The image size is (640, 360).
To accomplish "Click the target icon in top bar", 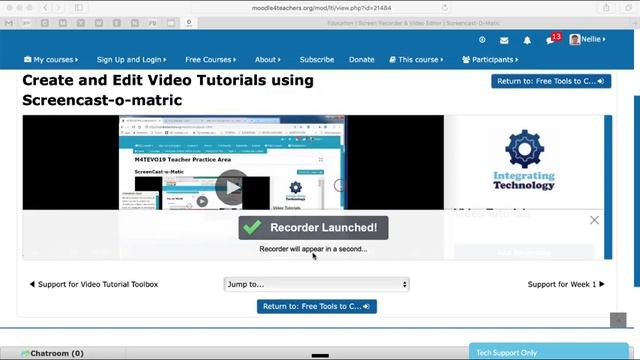I will [482, 40].
